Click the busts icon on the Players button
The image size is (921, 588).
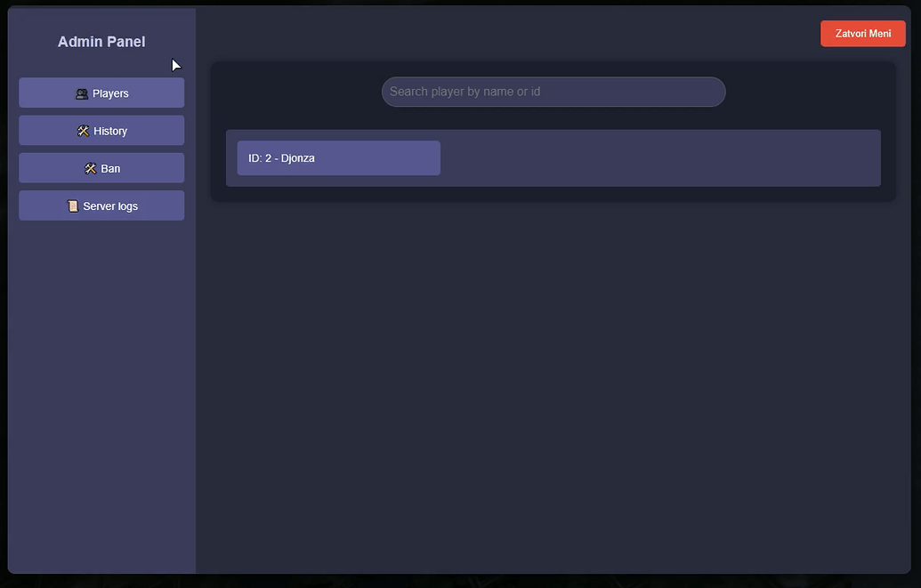click(x=81, y=93)
